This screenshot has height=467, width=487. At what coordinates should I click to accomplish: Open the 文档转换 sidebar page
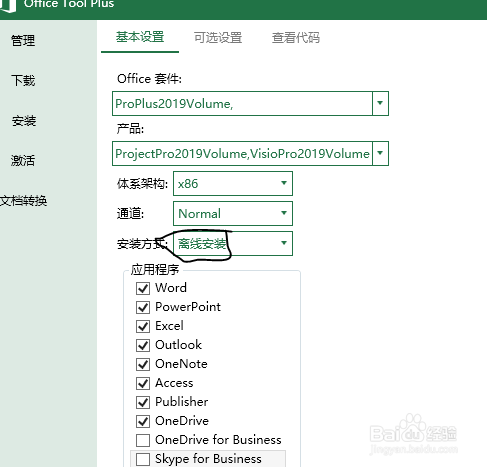[23, 201]
